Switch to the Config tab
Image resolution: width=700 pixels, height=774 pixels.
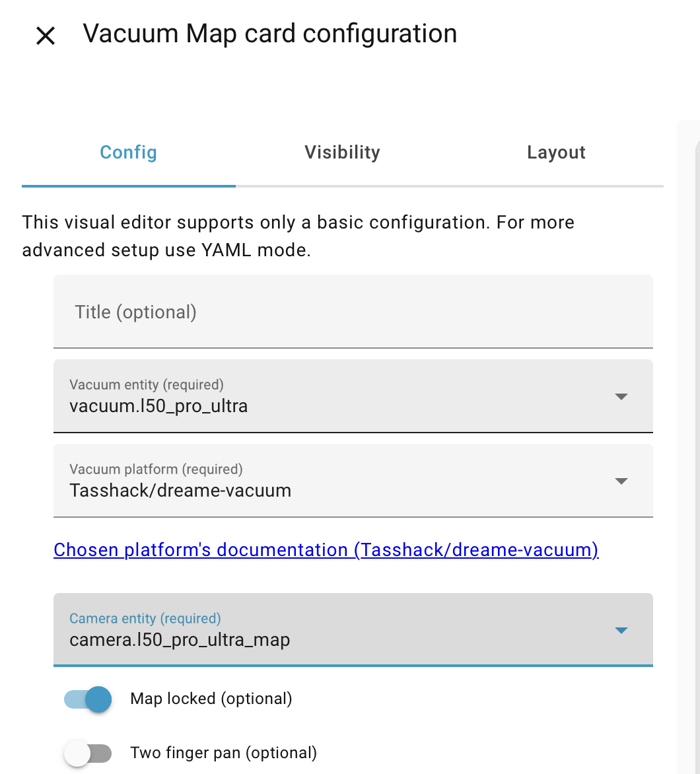point(128,153)
